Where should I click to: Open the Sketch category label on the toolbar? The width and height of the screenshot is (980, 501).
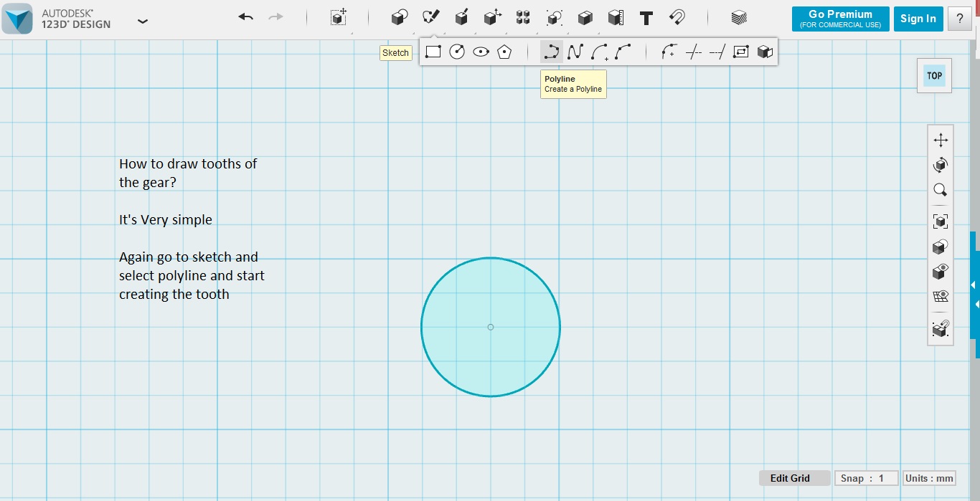click(395, 52)
